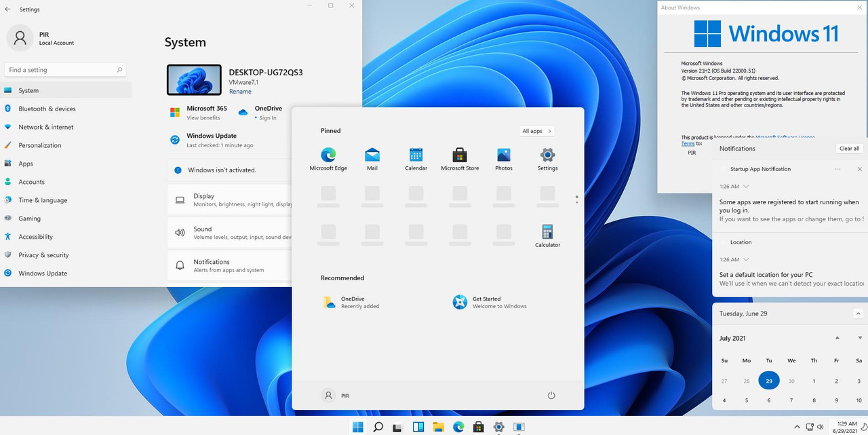Open the Photos app tile
The height and width of the screenshot is (435, 868).
pyautogui.click(x=504, y=159)
